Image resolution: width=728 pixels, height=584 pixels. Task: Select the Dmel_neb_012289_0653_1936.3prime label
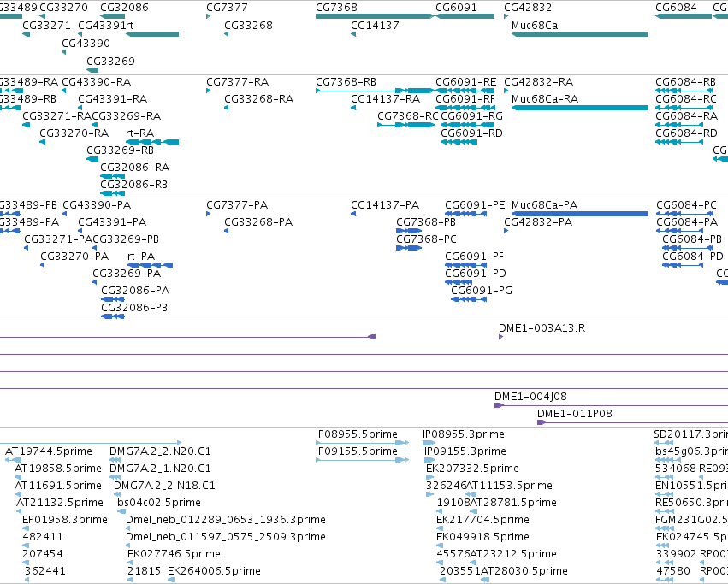click(226, 520)
